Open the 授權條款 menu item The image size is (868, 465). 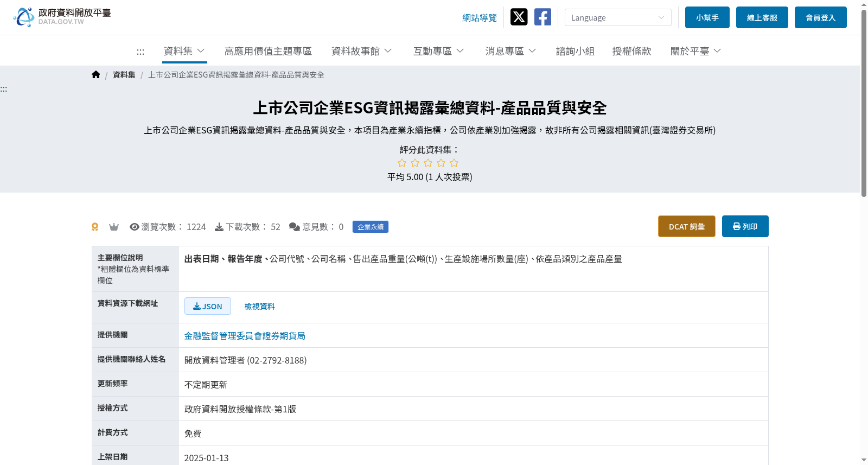click(631, 51)
